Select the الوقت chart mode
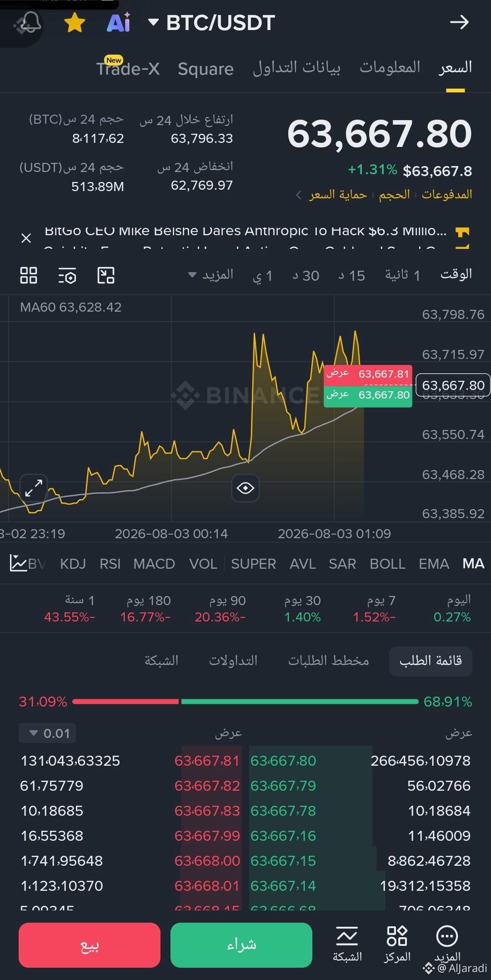The image size is (491, 980). pos(456,274)
